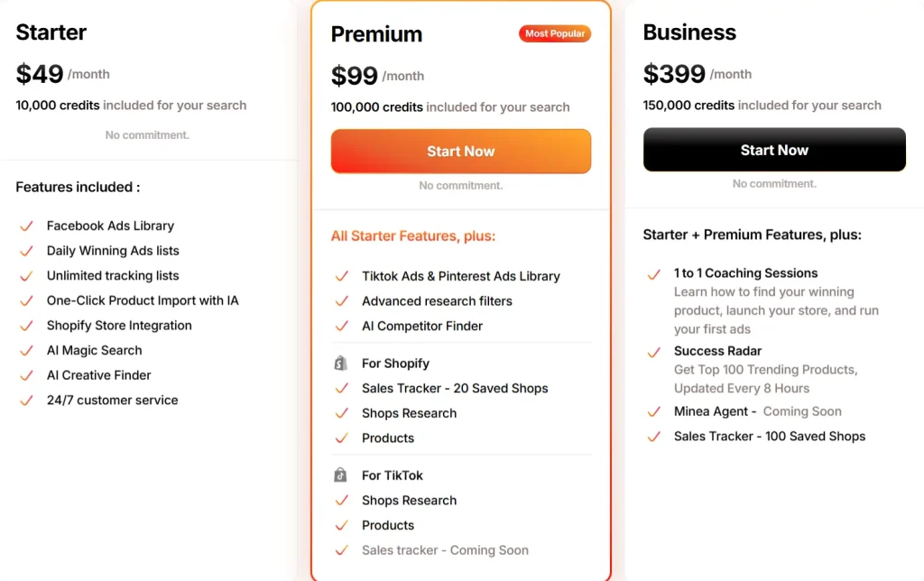Click the All Starter Features, plus heading
Screen dimensions: 924x581
pyautogui.click(x=413, y=235)
